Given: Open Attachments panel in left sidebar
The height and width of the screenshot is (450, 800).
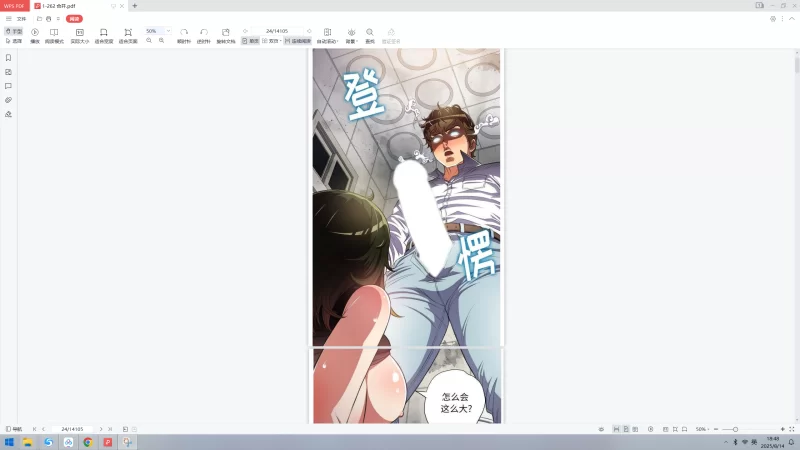Looking at the screenshot, I should (x=9, y=100).
